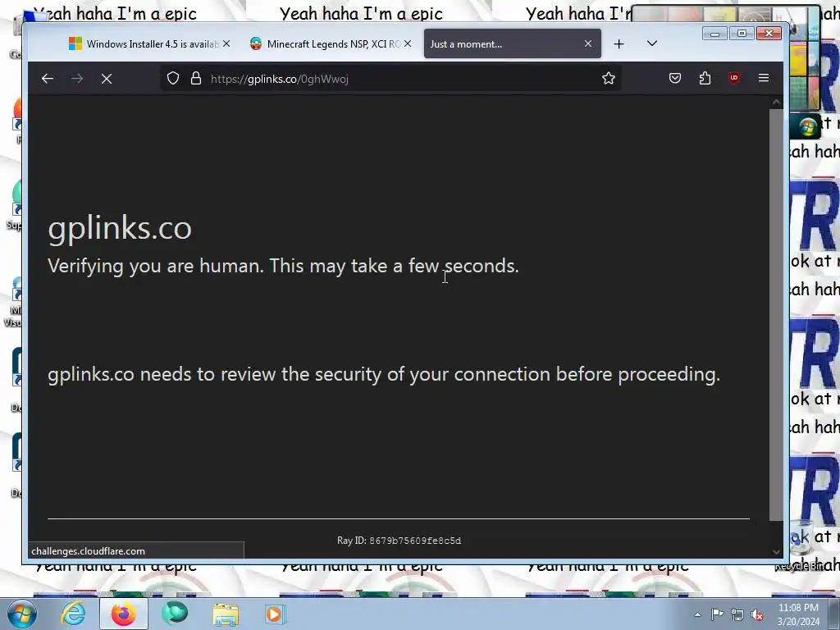Image resolution: width=840 pixels, height=630 pixels.
Task: Click scrollbar up arrow
Action: click(x=776, y=102)
